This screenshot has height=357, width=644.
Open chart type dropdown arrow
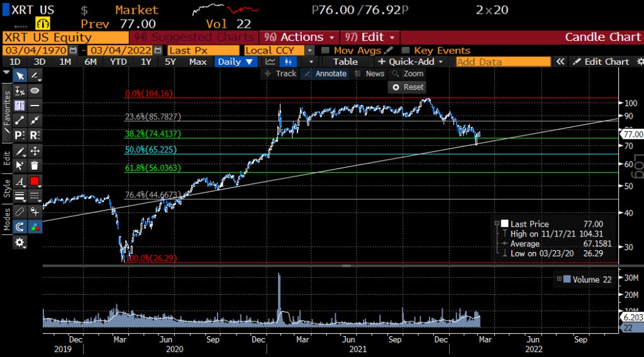(x=311, y=62)
